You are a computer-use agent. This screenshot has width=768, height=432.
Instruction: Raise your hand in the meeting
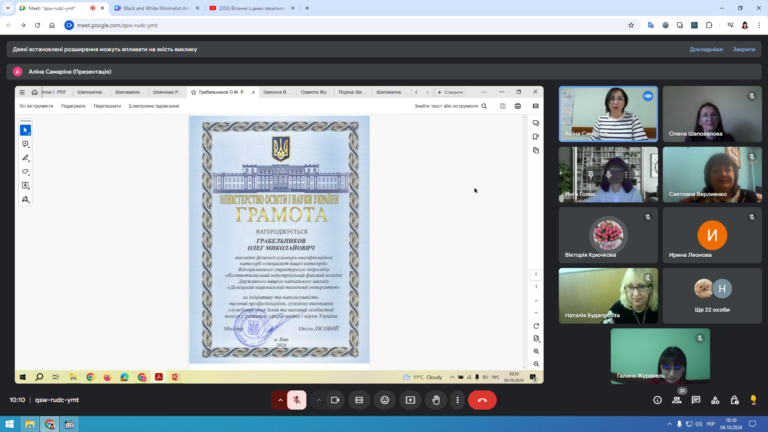click(x=436, y=400)
